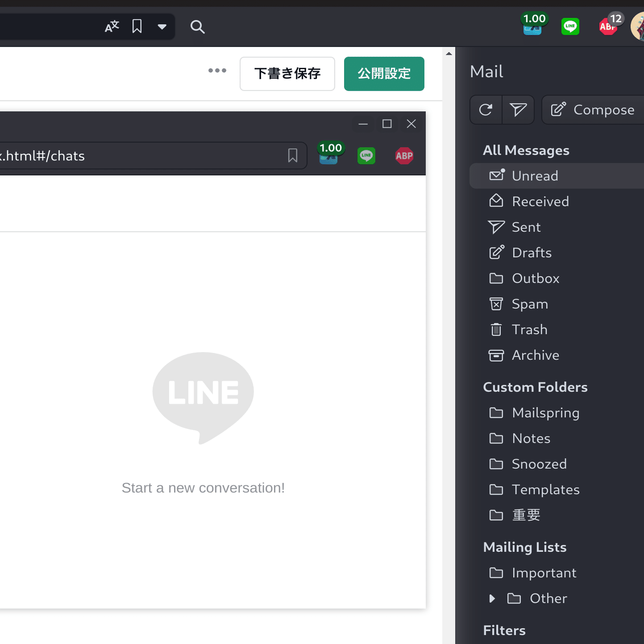Compose a new mail message

[593, 110]
